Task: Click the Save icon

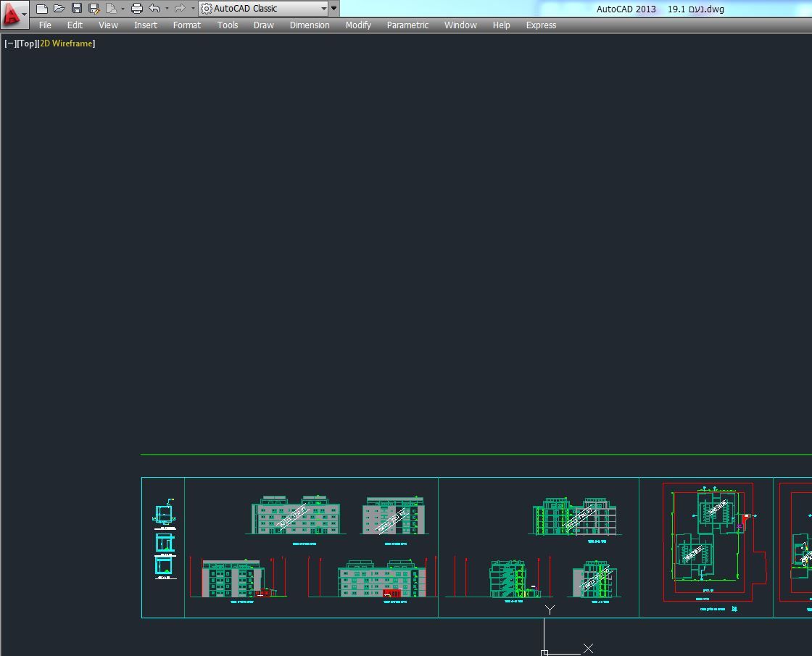Action: pos(77,9)
